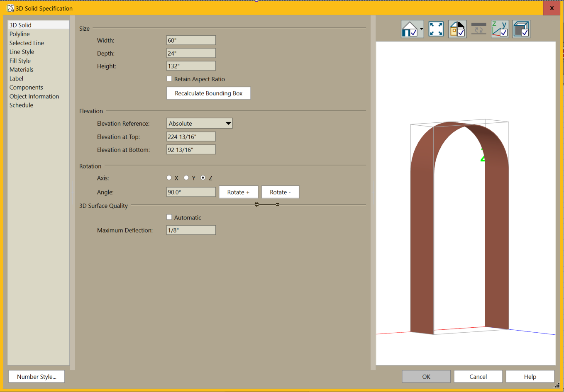Screen dimensions: 564x392
Task: Click the resize grip in the bottom corner
Action: tap(557, 385)
